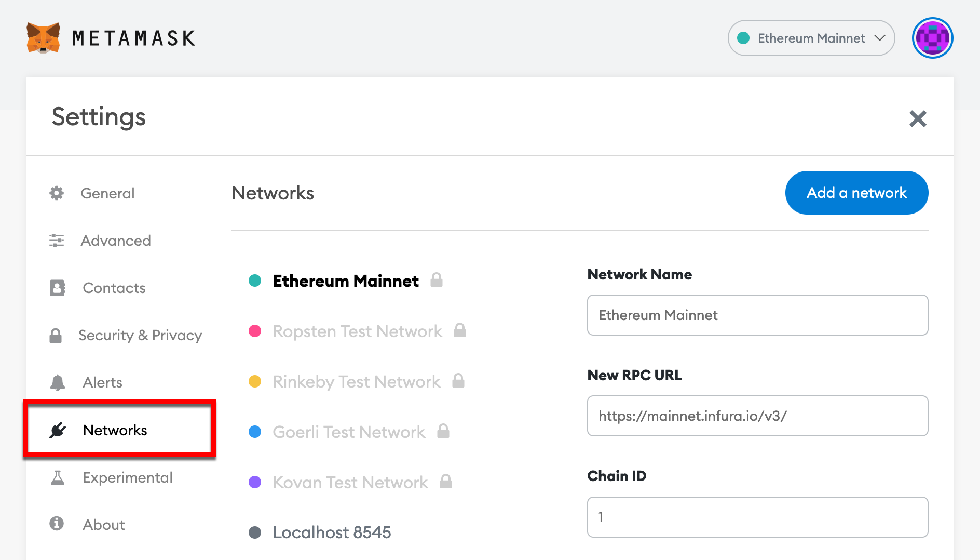Click the green status dot in network selector
The image size is (980, 560).
pos(743,38)
